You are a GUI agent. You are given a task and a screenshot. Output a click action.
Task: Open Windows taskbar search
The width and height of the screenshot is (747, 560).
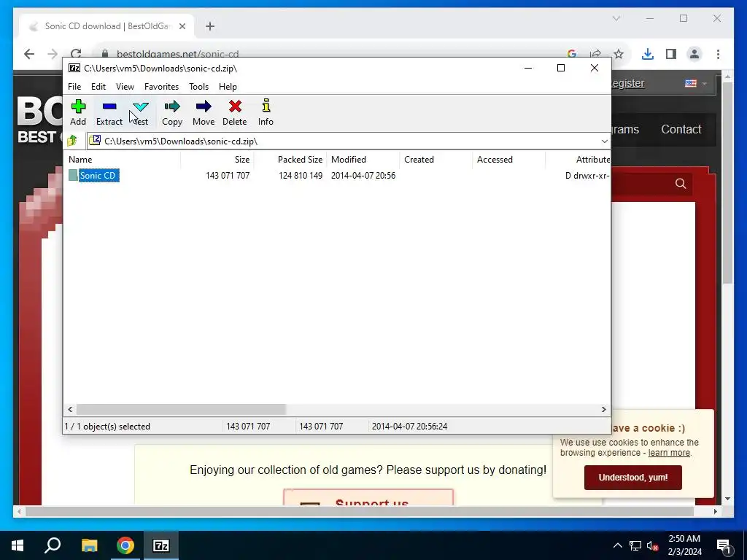(53, 545)
